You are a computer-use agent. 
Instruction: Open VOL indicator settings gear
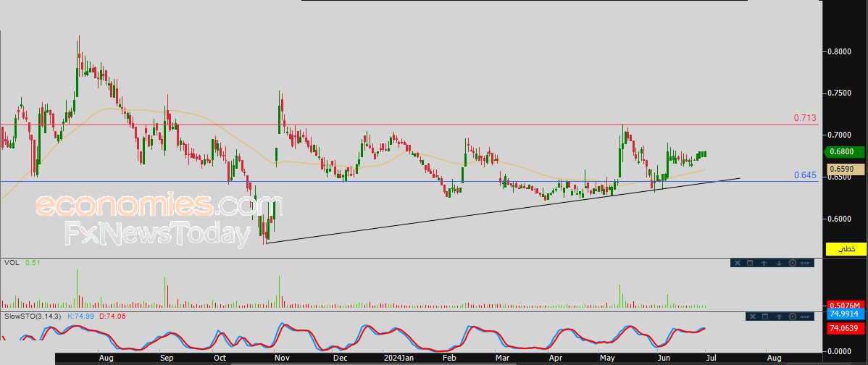pos(792,263)
